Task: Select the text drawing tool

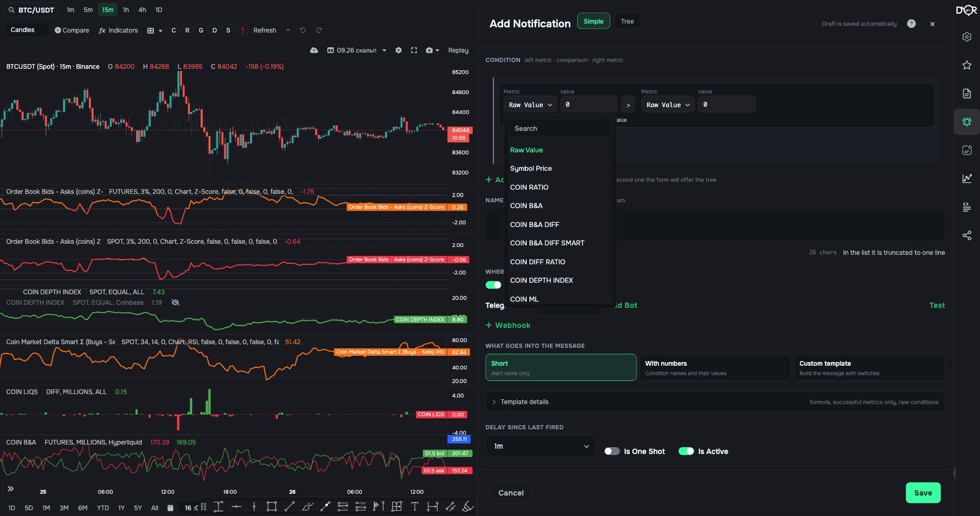Action: point(414,507)
